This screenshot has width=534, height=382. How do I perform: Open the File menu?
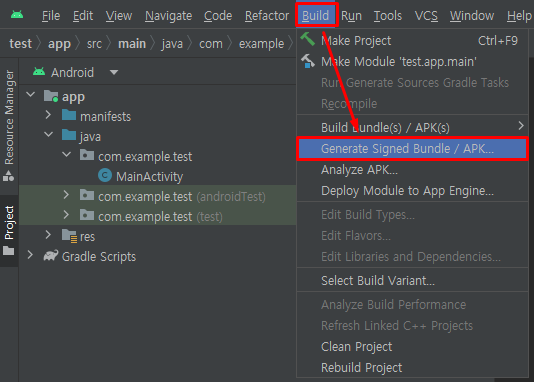tap(51, 16)
